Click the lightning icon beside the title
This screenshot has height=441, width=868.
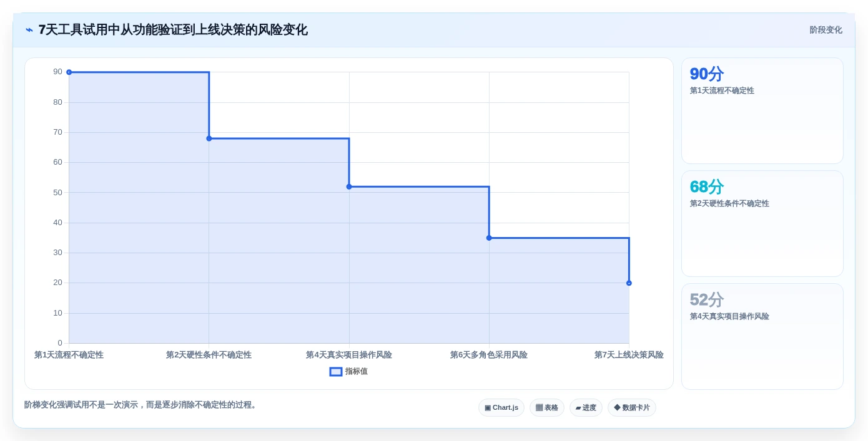point(29,30)
